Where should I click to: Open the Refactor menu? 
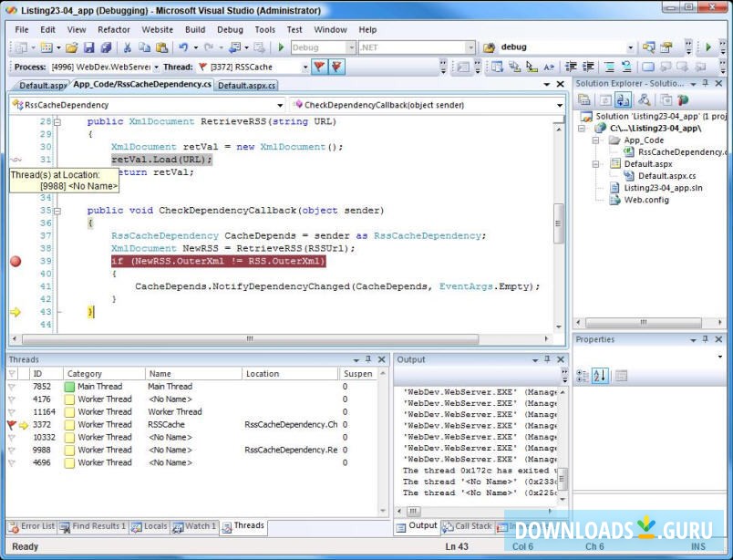click(x=114, y=29)
